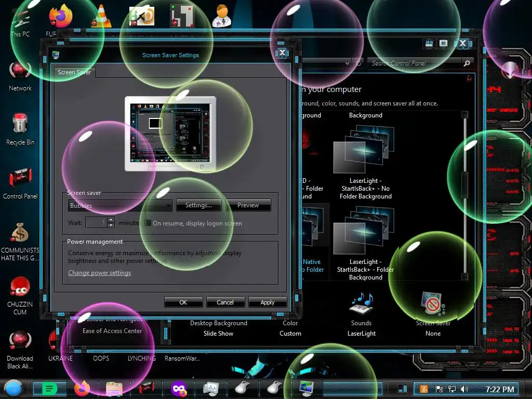Click the magnifier in Search Control Panel
The width and height of the screenshot is (532, 399).
[x=467, y=63]
